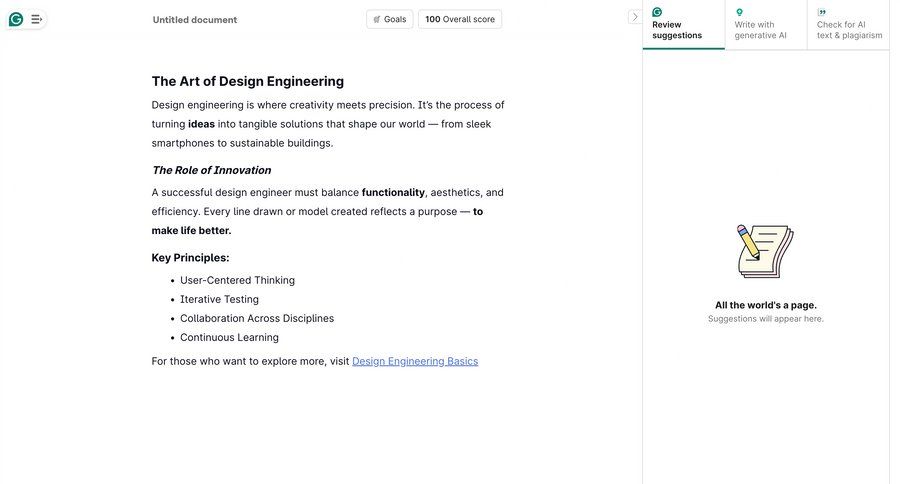Click the 100 Overall score button
Viewport: 900px width, 484px height.
(x=460, y=19)
